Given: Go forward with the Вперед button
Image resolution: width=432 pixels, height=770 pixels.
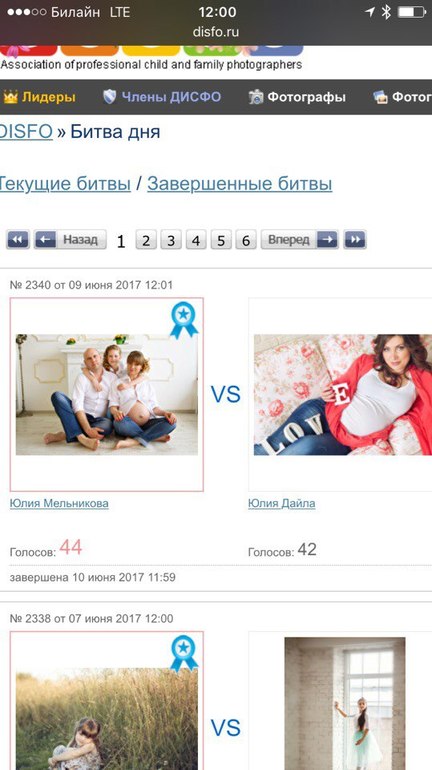Looking at the screenshot, I should 299,240.
